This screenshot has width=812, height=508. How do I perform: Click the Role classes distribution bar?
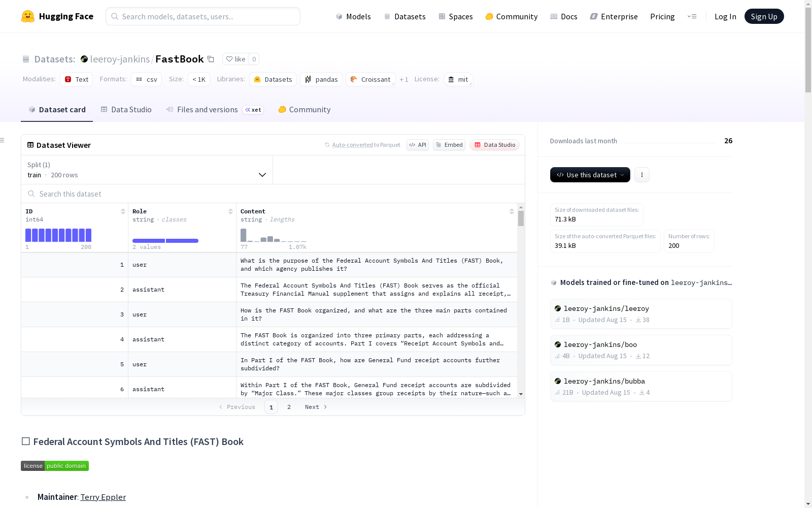pos(165,241)
